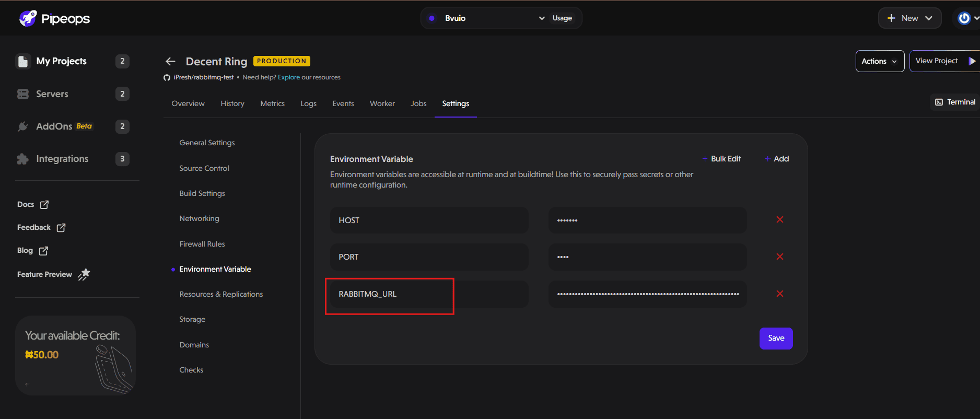Click the Usage button
980x419 pixels.
tap(562, 18)
